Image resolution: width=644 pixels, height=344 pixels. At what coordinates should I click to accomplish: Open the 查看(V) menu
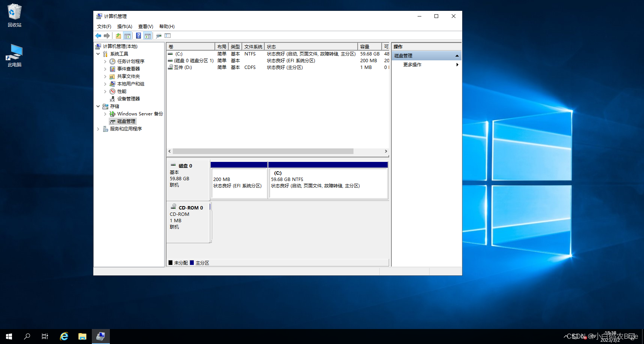pos(145,27)
